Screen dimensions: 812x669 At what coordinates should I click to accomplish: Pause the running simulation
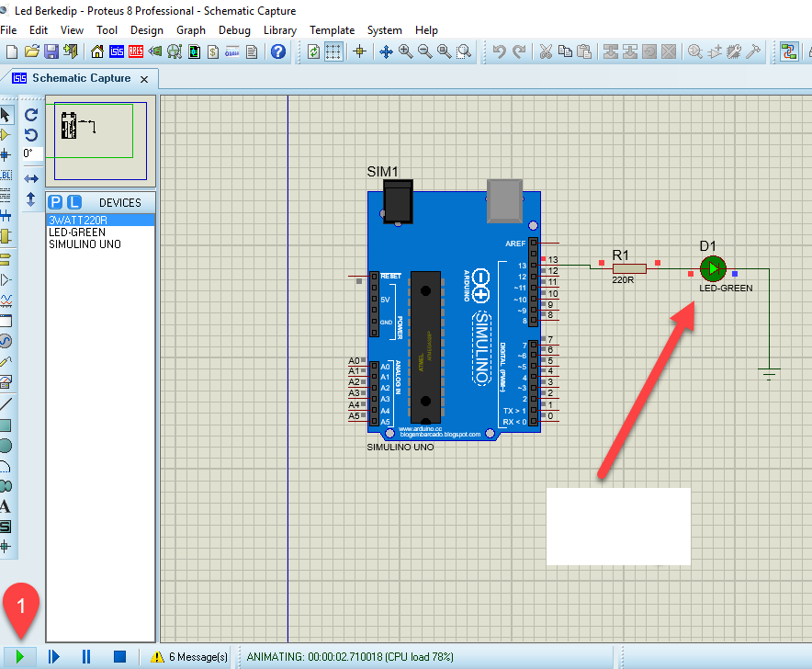86,656
